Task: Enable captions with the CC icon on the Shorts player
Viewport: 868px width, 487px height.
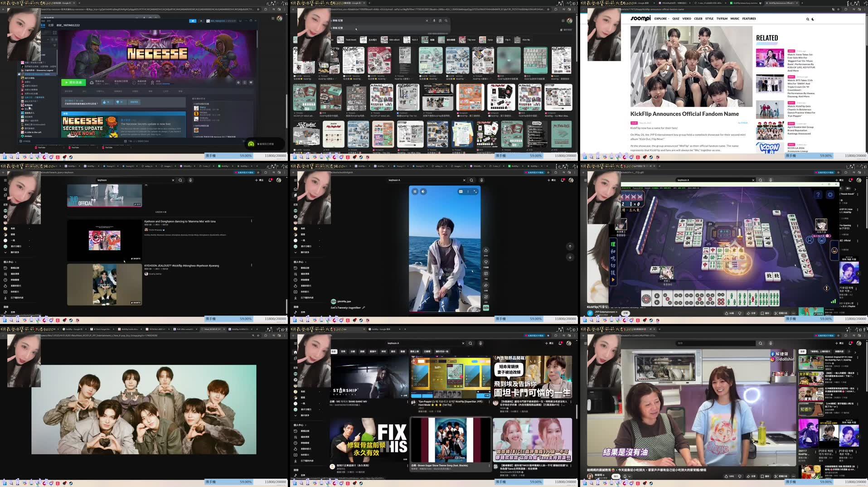Action: tap(461, 192)
